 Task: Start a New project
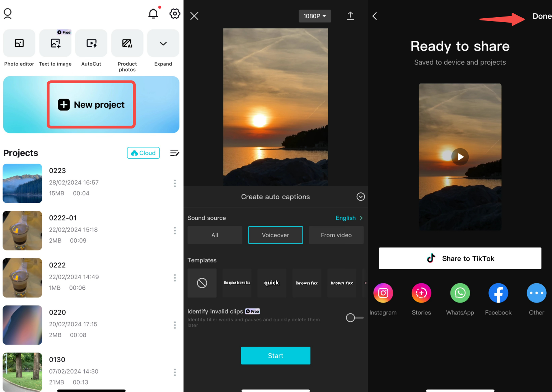click(x=91, y=104)
